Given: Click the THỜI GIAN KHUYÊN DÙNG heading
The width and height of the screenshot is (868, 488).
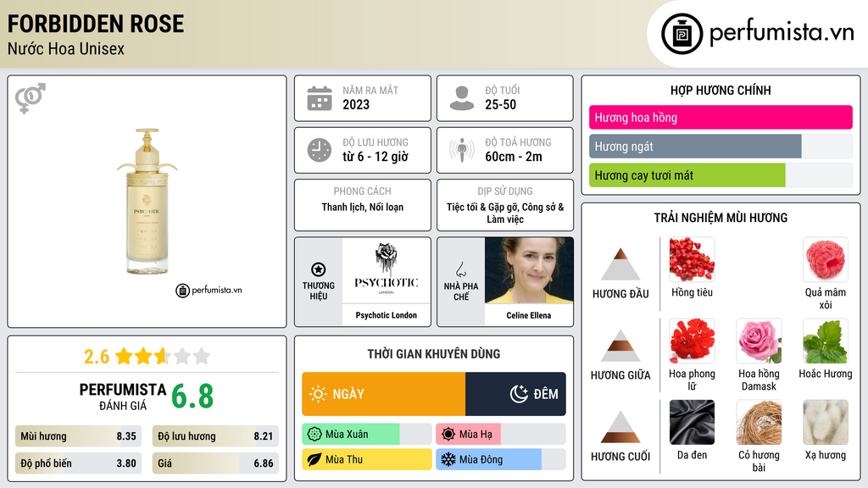Looking at the screenshot, I should (x=434, y=354).
